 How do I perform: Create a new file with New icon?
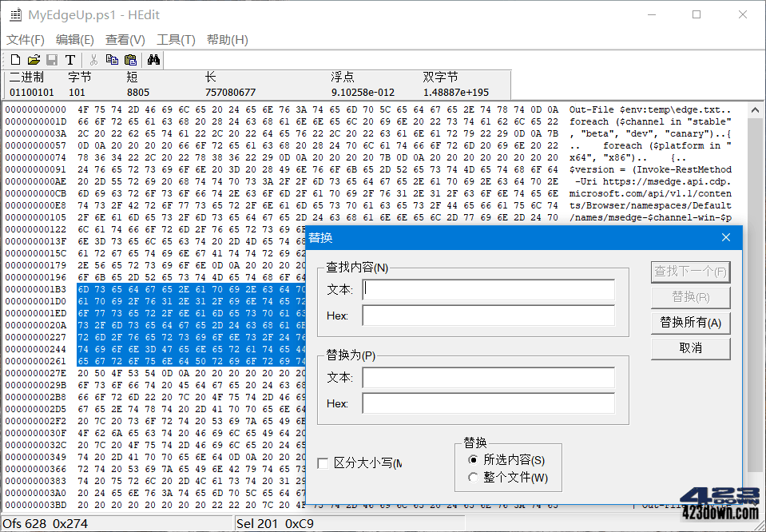pyautogui.click(x=14, y=59)
